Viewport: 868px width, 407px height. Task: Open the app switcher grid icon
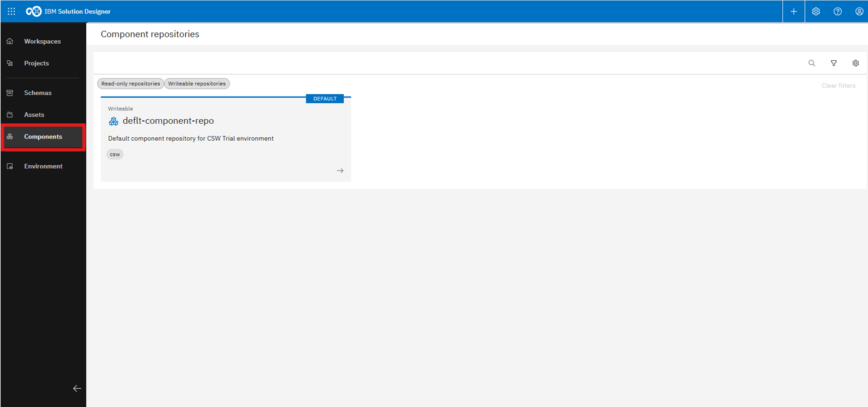click(11, 11)
